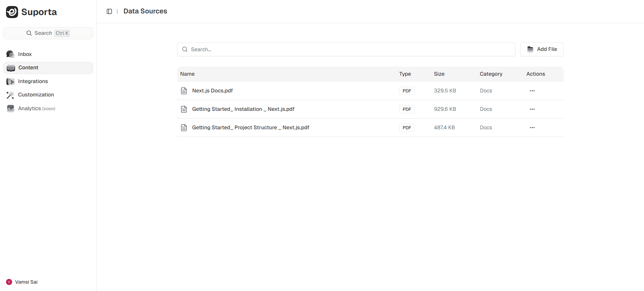Open Vamsi Sai user profile

pyautogui.click(x=22, y=282)
